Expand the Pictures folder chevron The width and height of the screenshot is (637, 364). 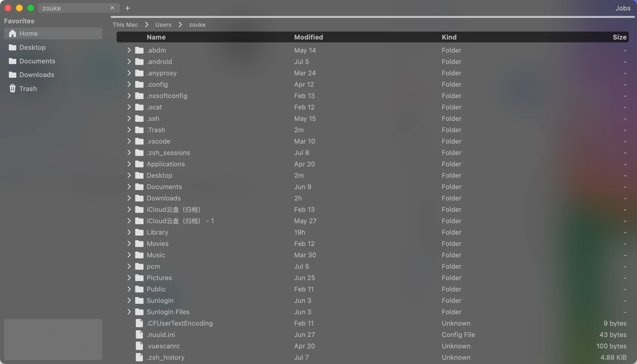[129, 278]
